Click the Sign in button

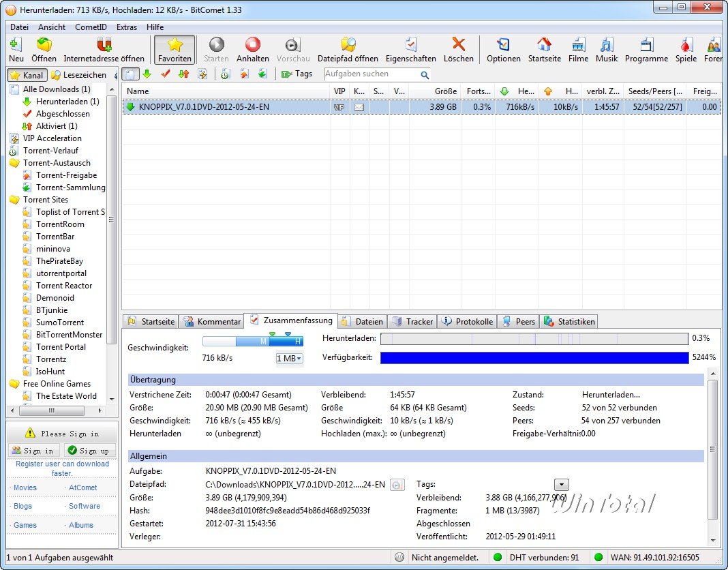(33, 451)
